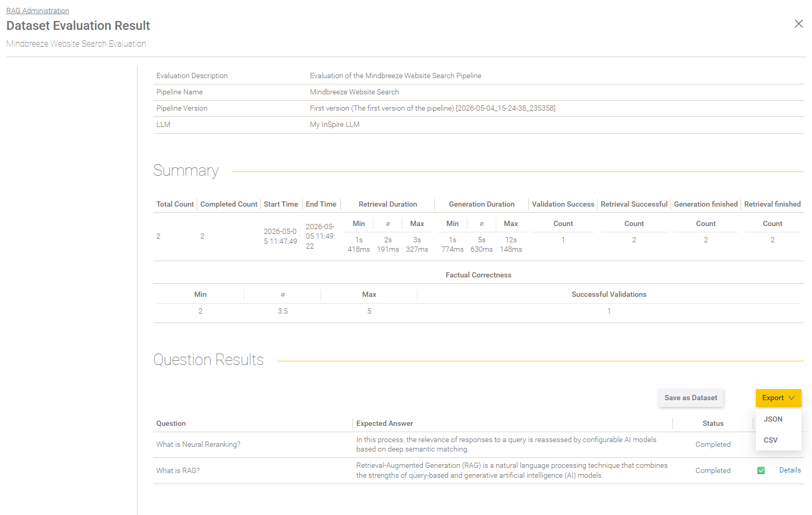Click the Dataset Evaluation Result title
The image size is (812, 515).
tap(78, 26)
